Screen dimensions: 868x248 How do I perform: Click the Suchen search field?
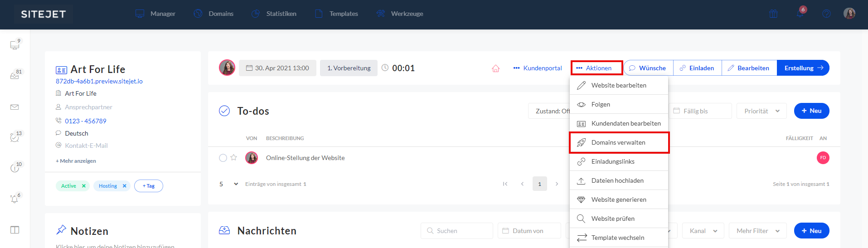click(x=457, y=231)
